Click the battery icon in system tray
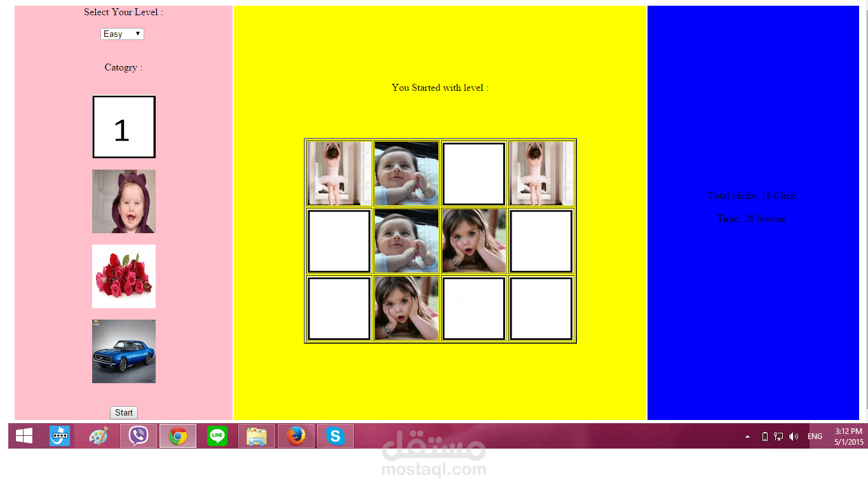 tap(764, 437)
